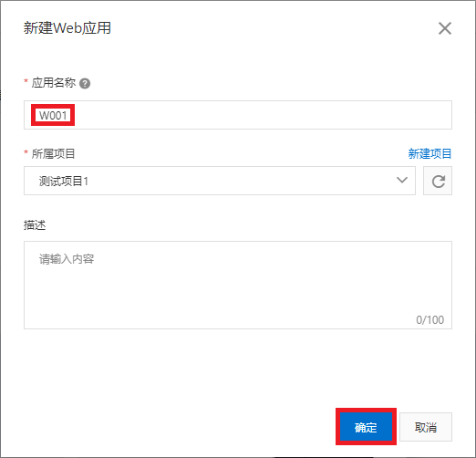Click the 新建项目 link
The image size is (476, 458).
coord(429,153)
